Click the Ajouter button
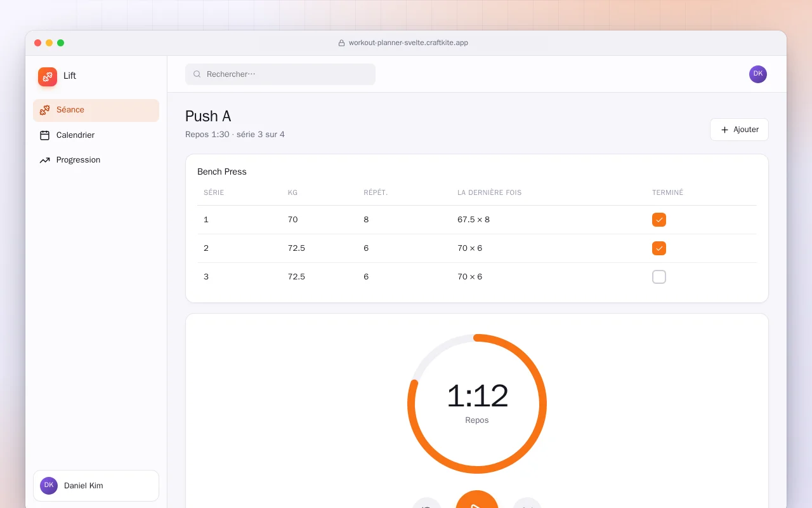812x508 pixels. coord(739,130)
